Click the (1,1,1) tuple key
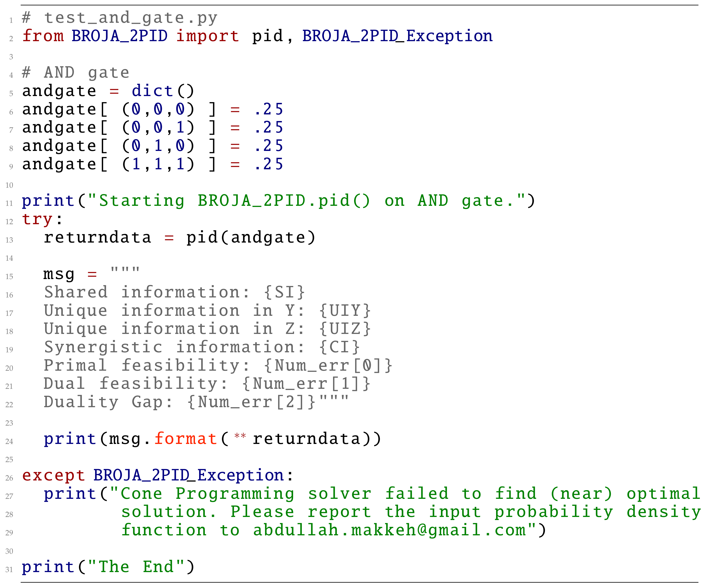Viewport: 707px width, 588px height. 158,164
